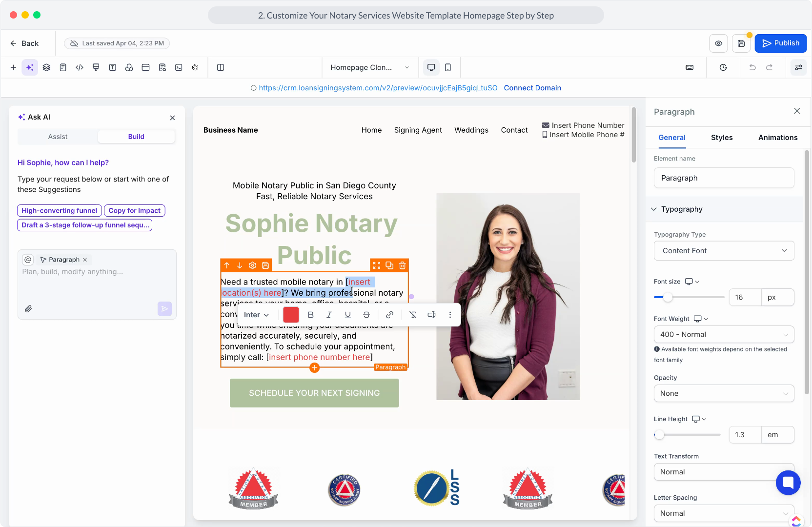Click the split column layout icon

point(221,67)
